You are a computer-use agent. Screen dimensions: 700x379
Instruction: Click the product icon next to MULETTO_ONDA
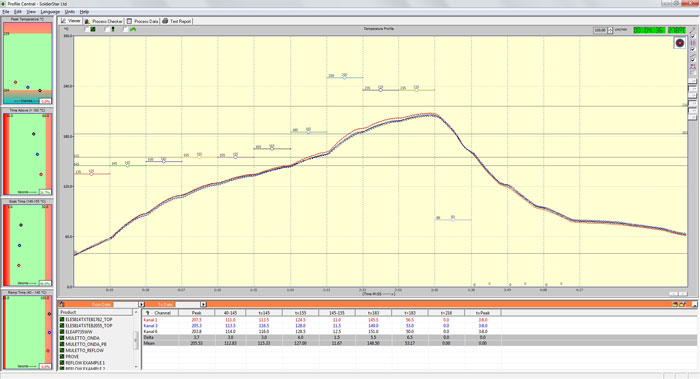(62, 338)
